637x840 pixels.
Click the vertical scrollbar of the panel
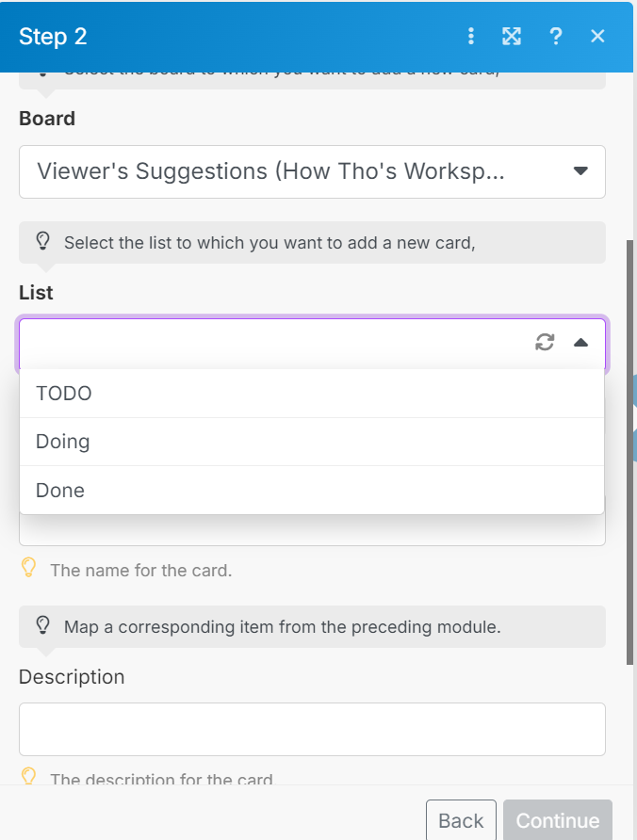point(630,452)
